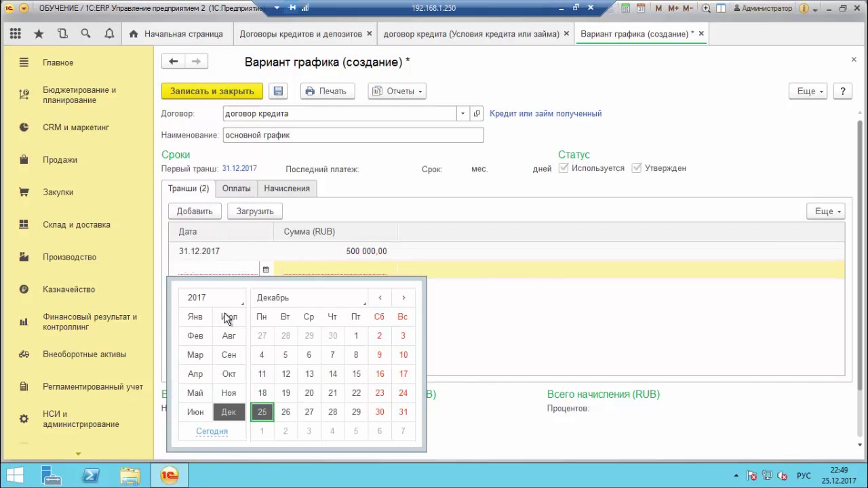The image size is (868, 488).
Task: Click the Загрузить button
Action: pos(255,211)
